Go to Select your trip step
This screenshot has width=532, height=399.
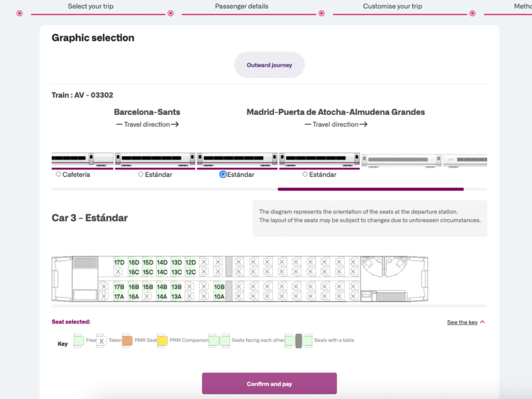[x=90, y=6]
